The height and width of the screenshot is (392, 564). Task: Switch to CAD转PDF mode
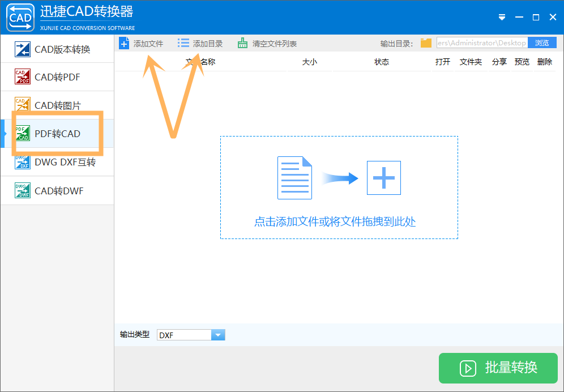(x=57, y=77)
